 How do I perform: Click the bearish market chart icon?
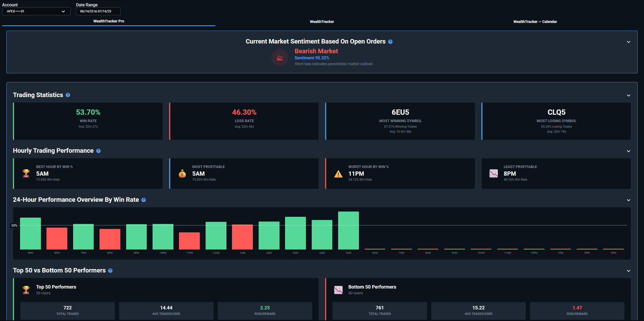[280, 58]
